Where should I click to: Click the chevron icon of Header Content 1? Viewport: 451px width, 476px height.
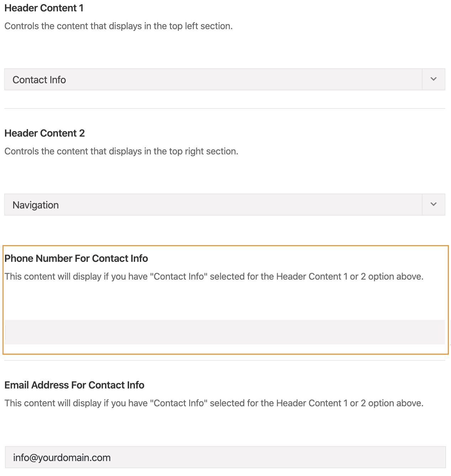click(x=433, y=79)
